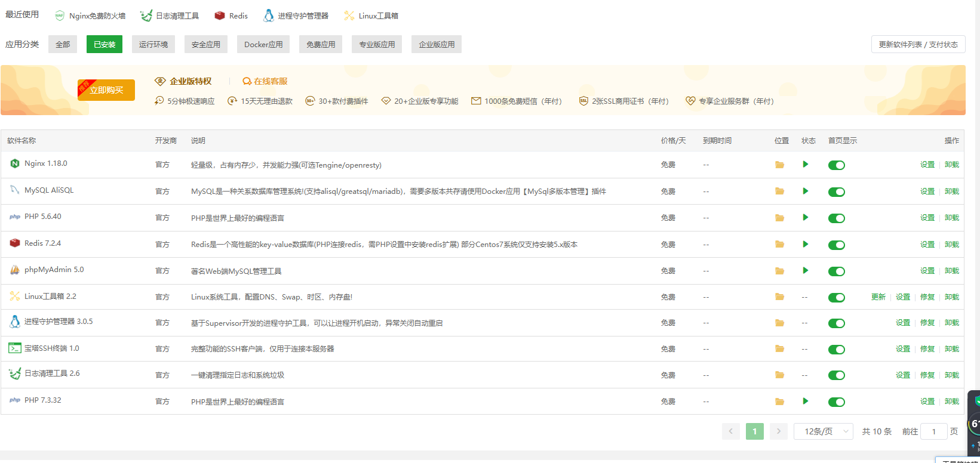Click 修复 for 宝塔SSH终端 1.0
Viewport: 980px width, 463px height.
click(927, 349)
